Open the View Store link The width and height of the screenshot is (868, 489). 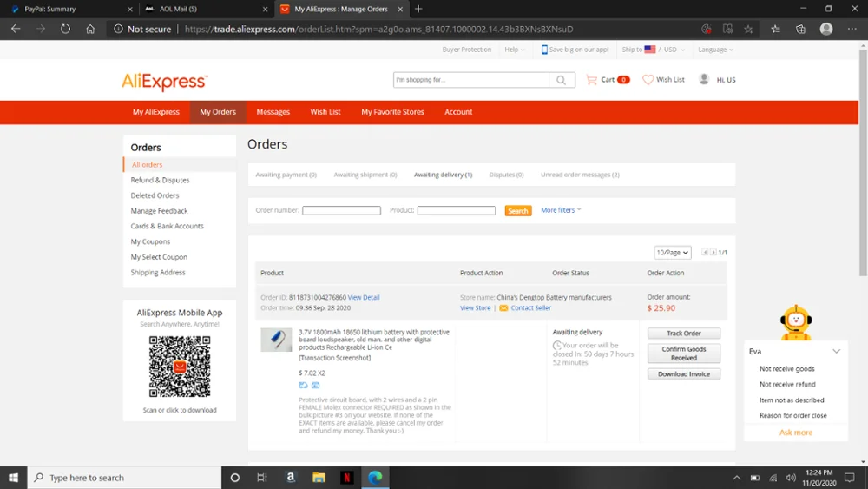[475, 308]
